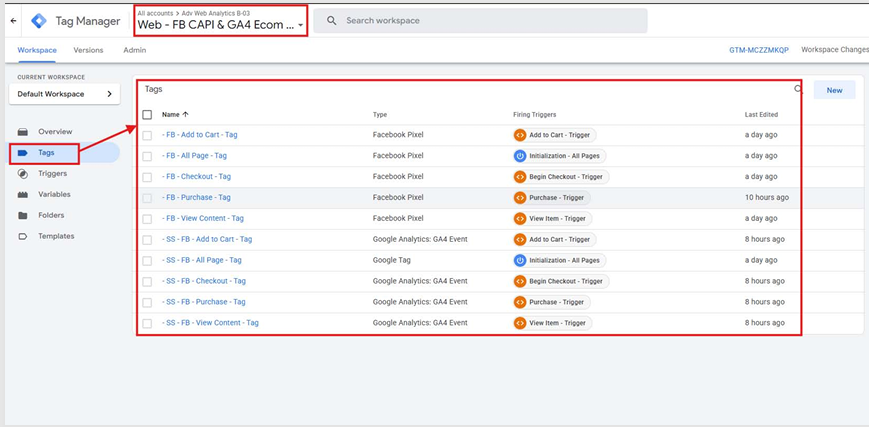Check the box for FB - View Content - Tag
Screen dimensions: 869x427
click(x=147, y=219)
